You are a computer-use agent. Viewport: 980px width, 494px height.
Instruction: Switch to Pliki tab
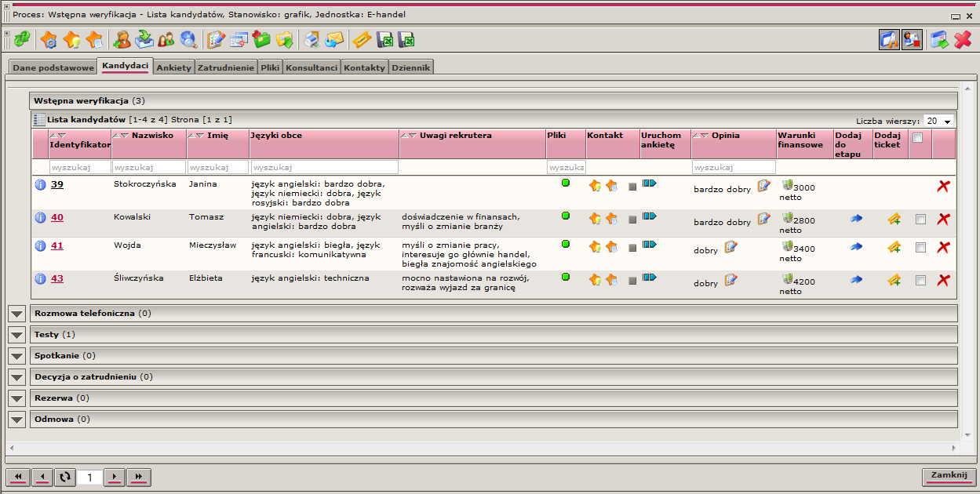point(270,67)
